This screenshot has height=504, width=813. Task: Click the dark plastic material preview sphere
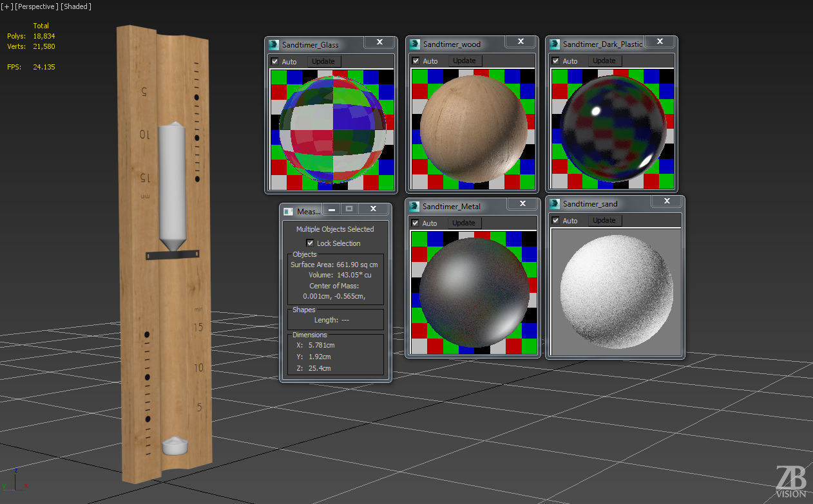tap(613, 129)
